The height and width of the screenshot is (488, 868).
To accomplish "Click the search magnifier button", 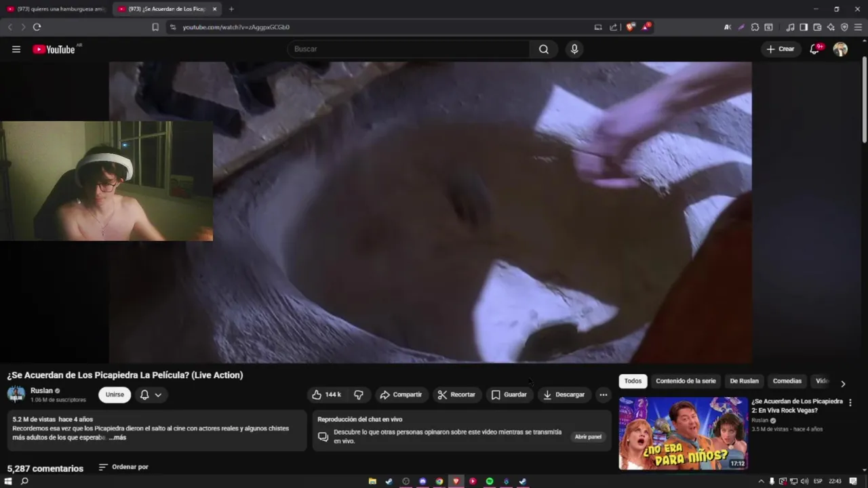I will 544,49.
